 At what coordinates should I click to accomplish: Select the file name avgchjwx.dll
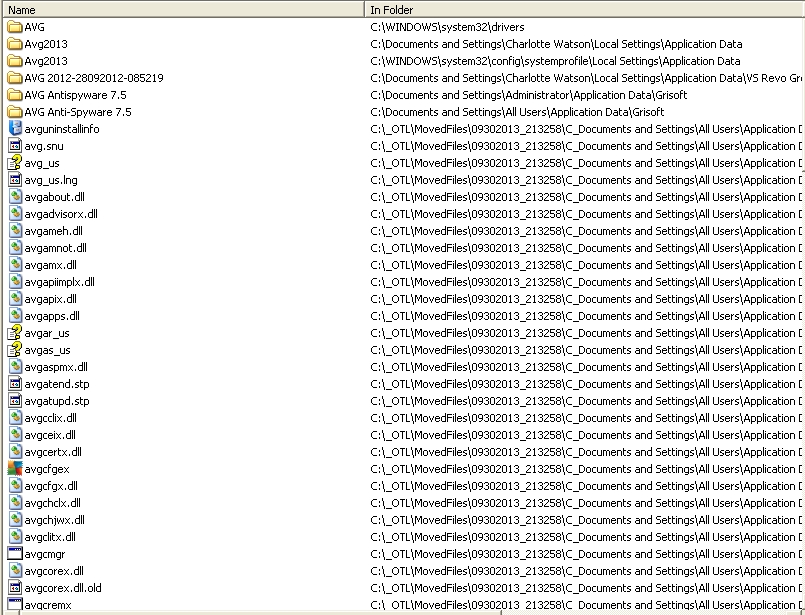coord(54,519)
